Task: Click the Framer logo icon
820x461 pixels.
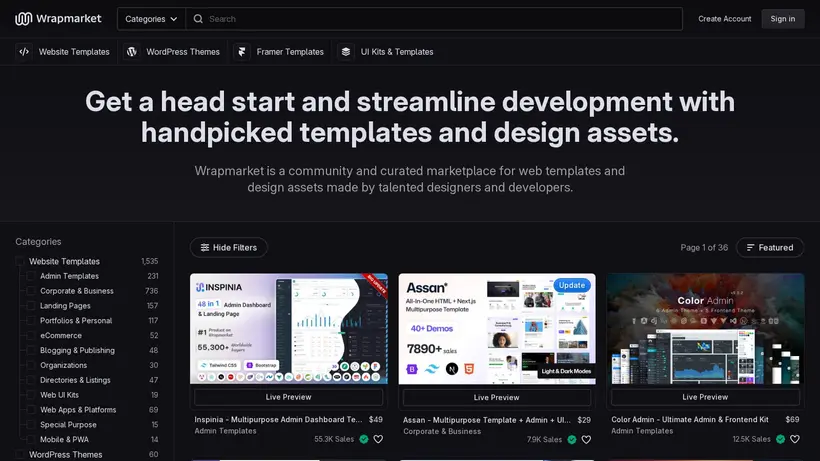Action: [x=242, y=52]
